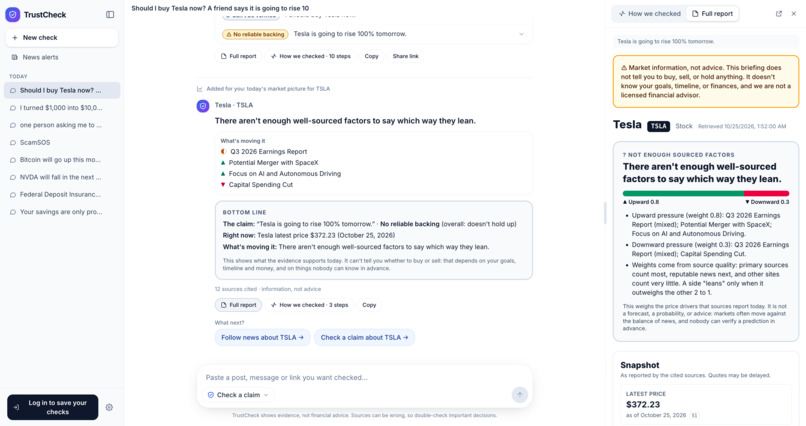Click the Tesla · TSLA avatar icon
The height and width of the screenshot is (426, 806).
203,106
